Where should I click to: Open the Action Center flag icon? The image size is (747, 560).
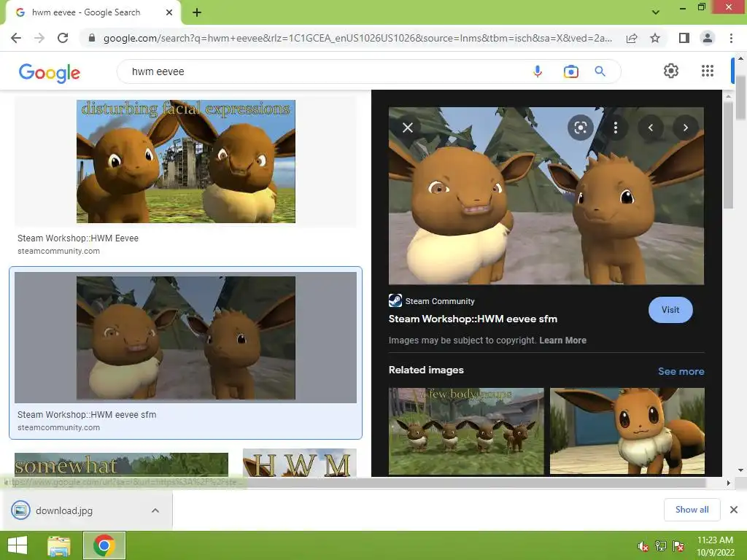coord(678,546)
